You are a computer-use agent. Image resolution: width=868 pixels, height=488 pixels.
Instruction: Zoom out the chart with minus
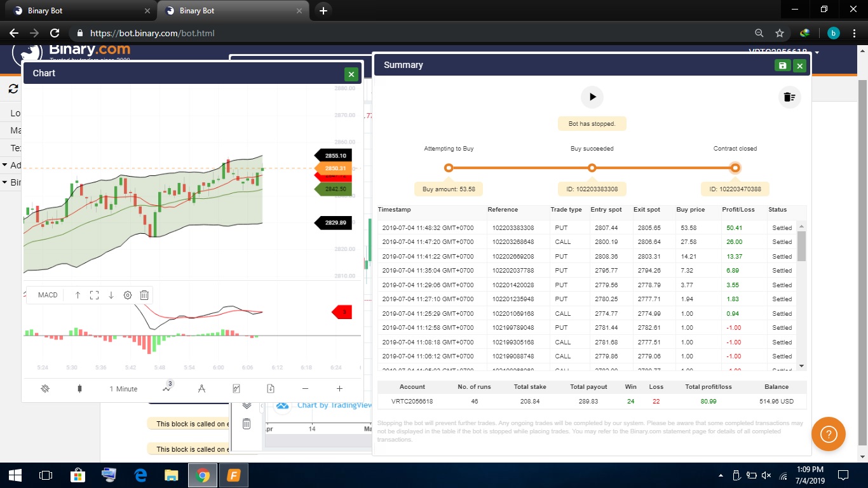(x=305, y=389)
